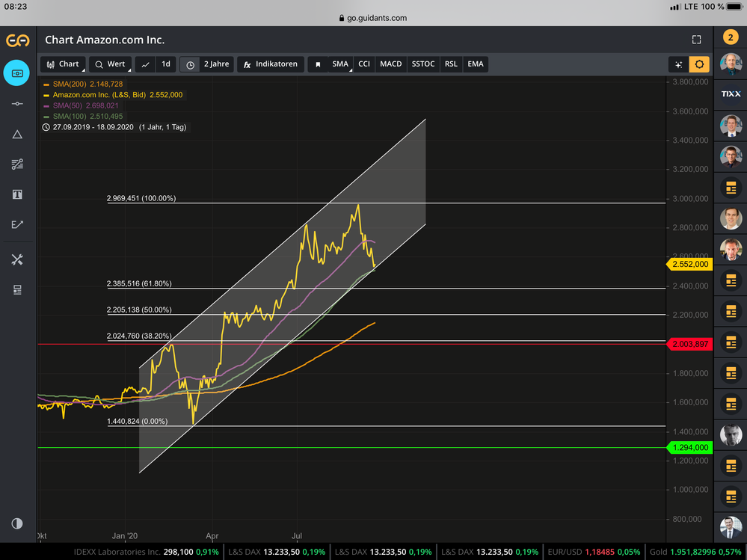747x560 pixels.
Task: Toggle the dark/light contrast mode
Action: (17, 523)
